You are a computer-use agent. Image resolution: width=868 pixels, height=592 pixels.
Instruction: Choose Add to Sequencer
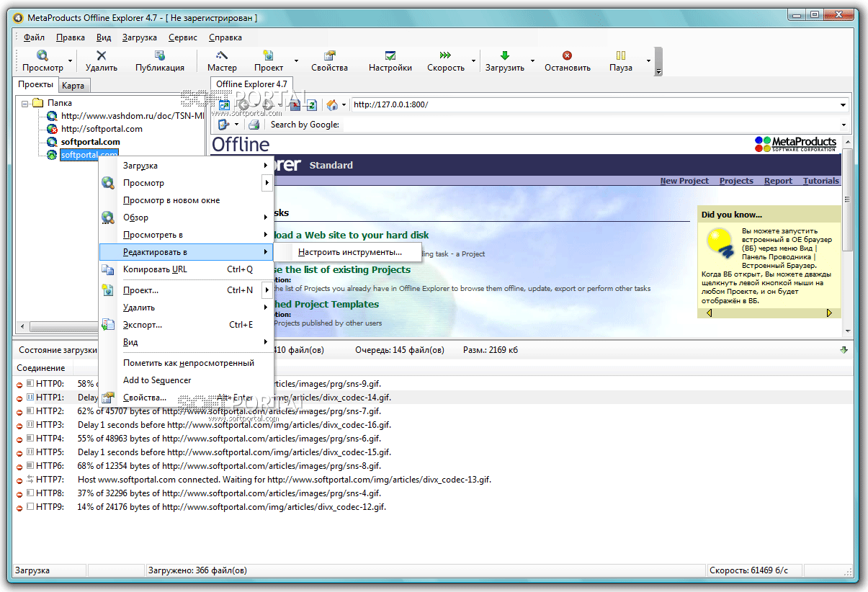tap(187, 380)
